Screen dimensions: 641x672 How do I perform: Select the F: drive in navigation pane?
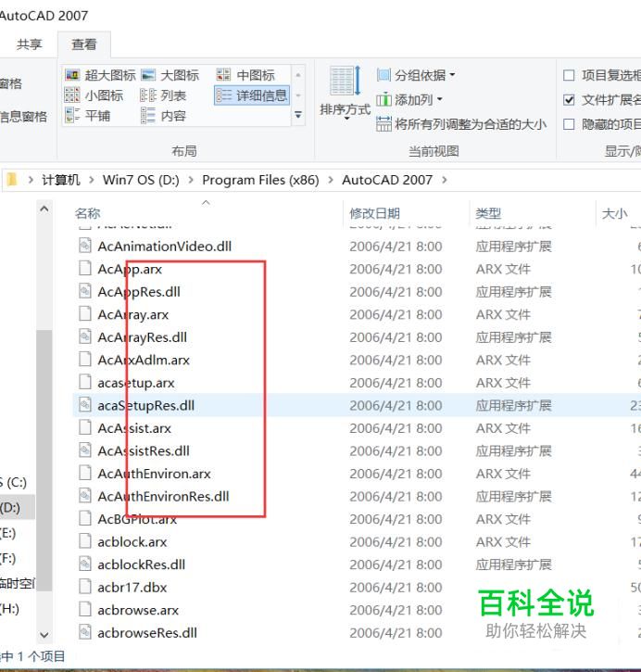tap(7, 558)
